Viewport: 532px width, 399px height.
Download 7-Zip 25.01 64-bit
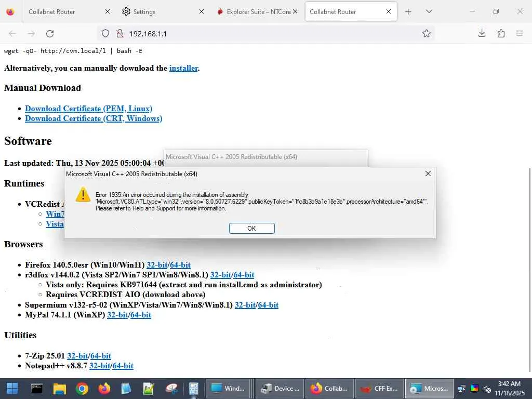coord(101,356)
